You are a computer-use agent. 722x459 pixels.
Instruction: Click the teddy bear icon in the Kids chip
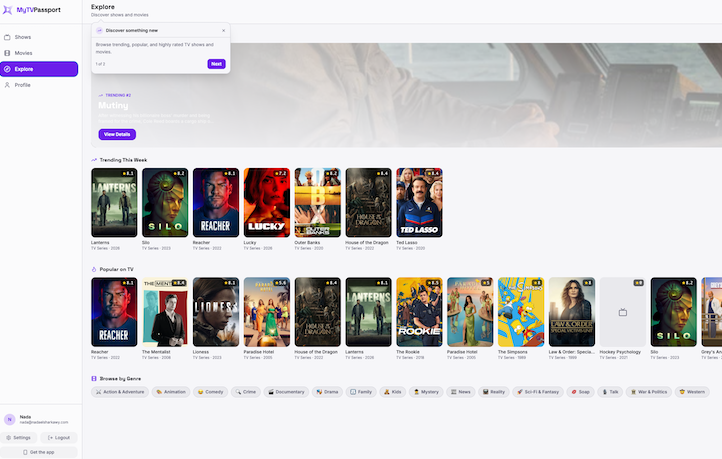[387, 392]
